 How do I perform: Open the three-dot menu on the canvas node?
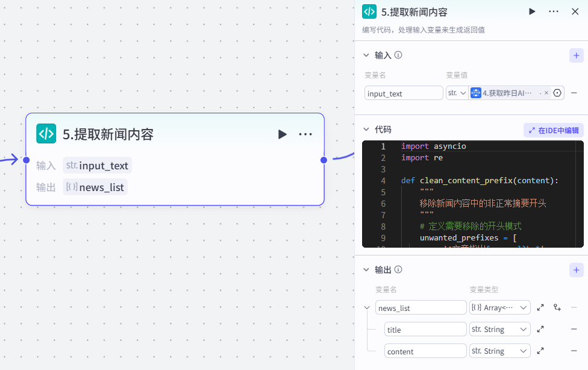(x=305, y=134)
